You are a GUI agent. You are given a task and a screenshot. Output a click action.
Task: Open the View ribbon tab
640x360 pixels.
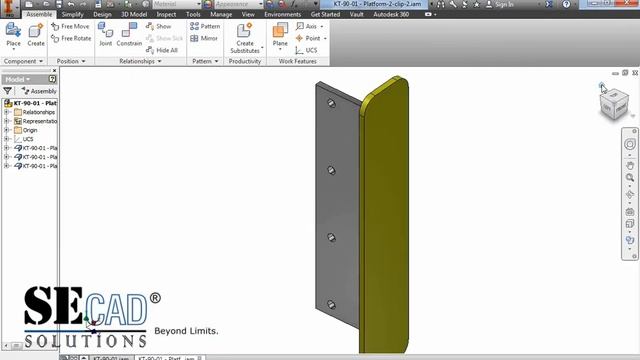248,14
